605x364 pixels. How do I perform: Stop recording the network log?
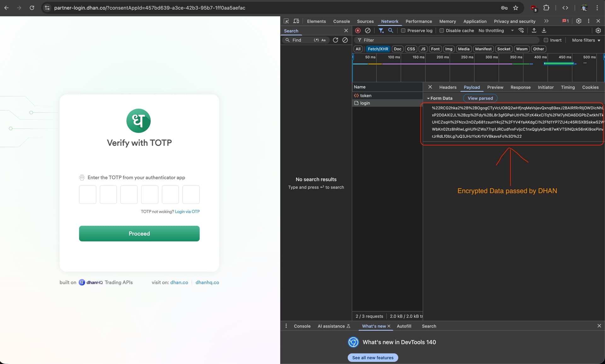(358, 31)
